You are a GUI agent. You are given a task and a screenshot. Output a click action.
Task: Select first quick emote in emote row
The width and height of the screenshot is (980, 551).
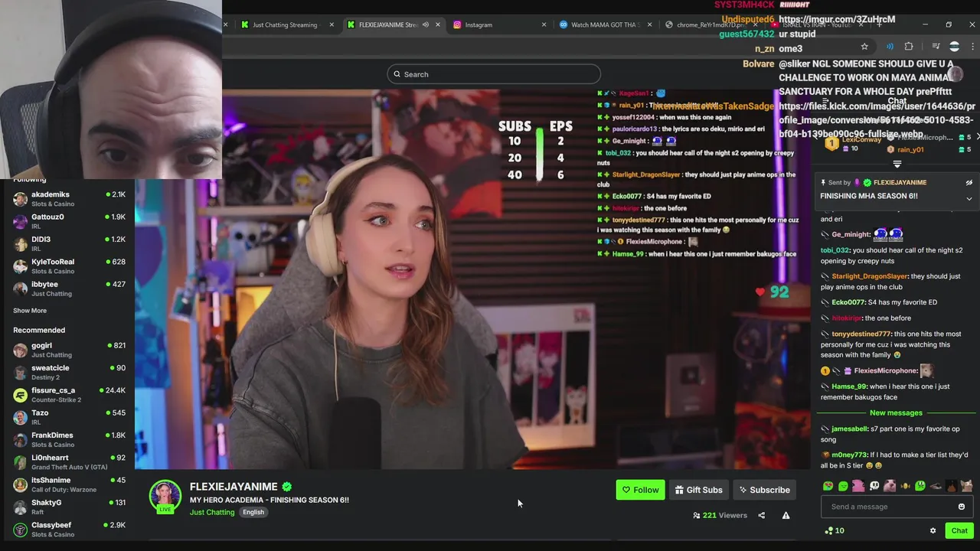tap(828, 486)
